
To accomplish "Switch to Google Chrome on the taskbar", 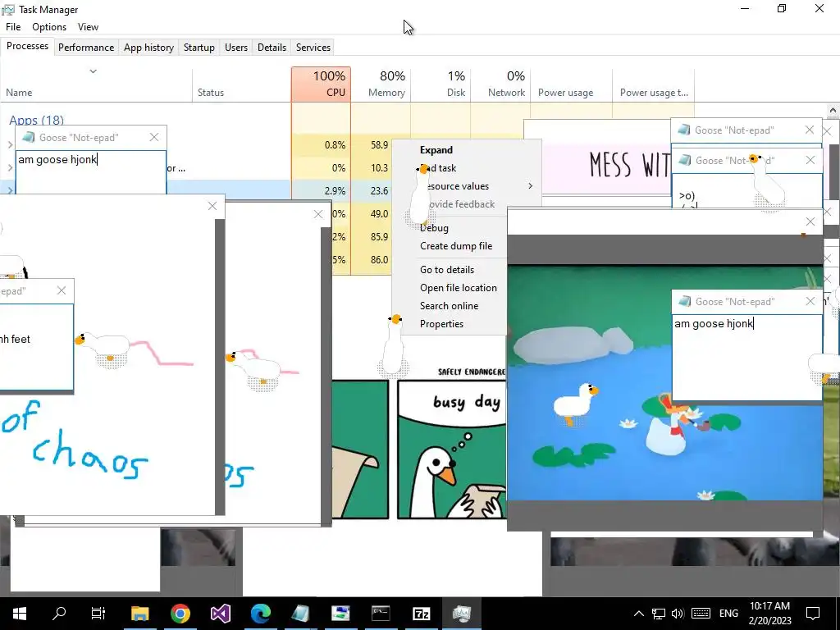I will coord(180,614).
